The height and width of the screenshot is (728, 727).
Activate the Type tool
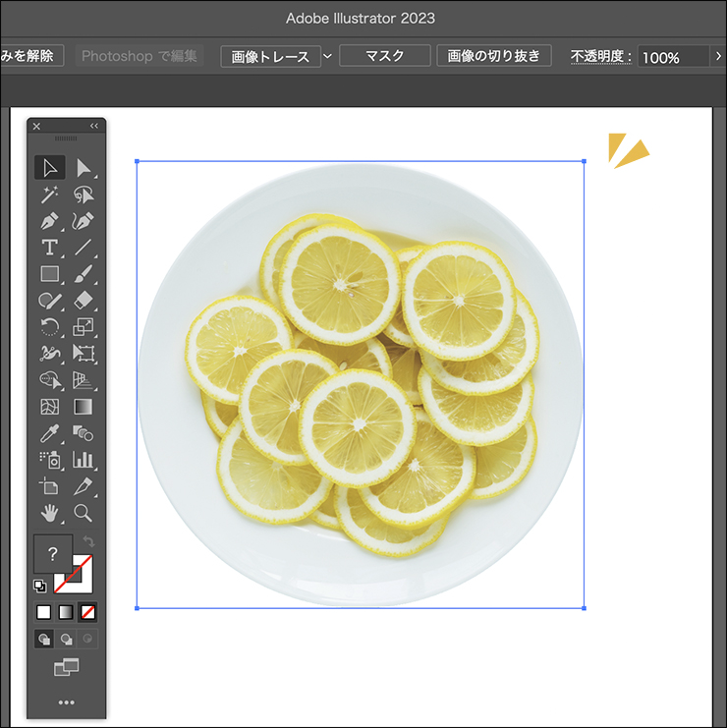tap(50, 248)
